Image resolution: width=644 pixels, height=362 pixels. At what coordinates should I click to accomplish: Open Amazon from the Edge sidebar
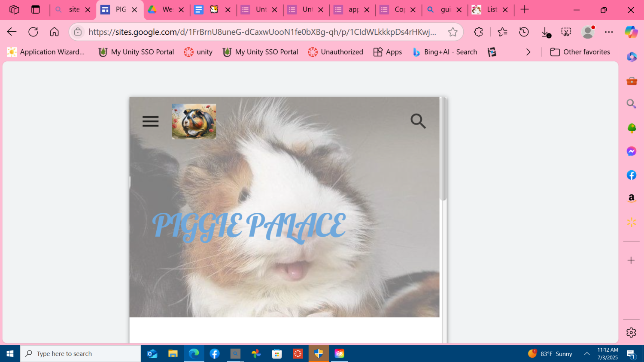coord(631,198)
